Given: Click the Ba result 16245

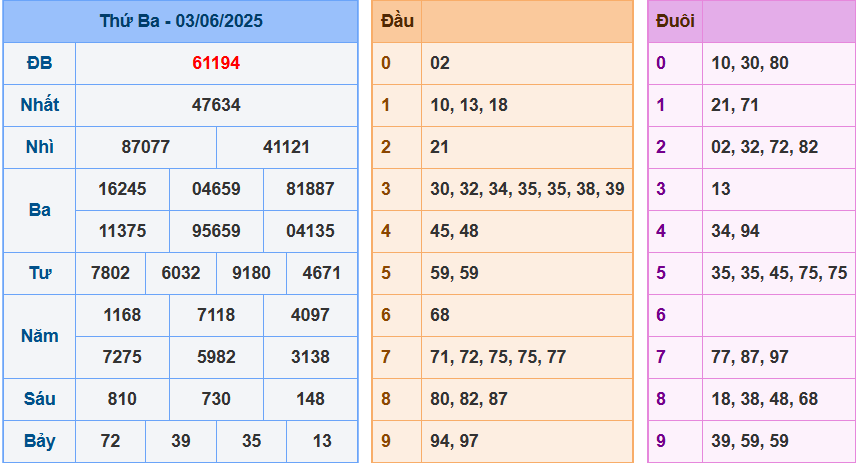Looking at the screenshot, I should pos(122,189).
